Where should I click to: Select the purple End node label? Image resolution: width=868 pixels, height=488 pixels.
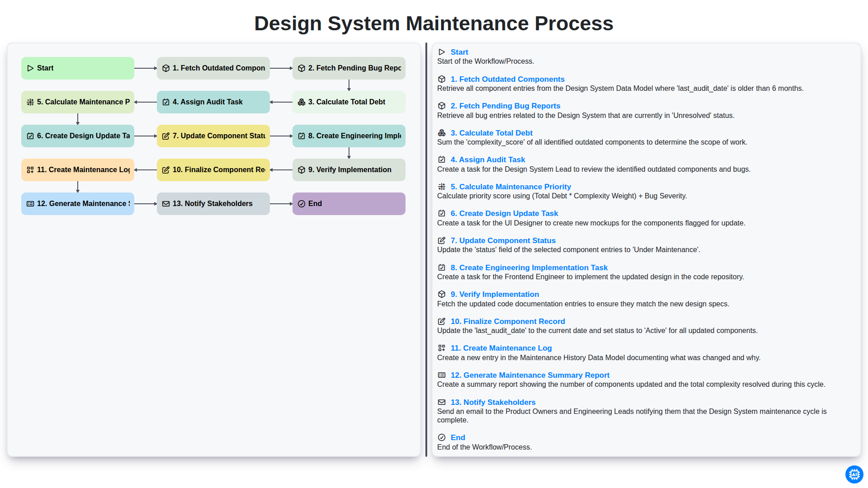[x=315, y=204]
